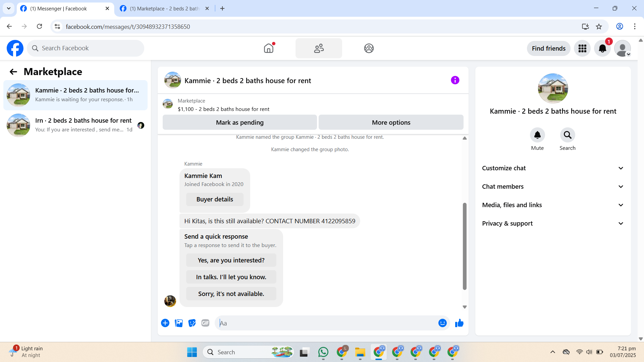Expand Chat members section
This screenshot has width=644, height=362.
(x=553, y=187)
